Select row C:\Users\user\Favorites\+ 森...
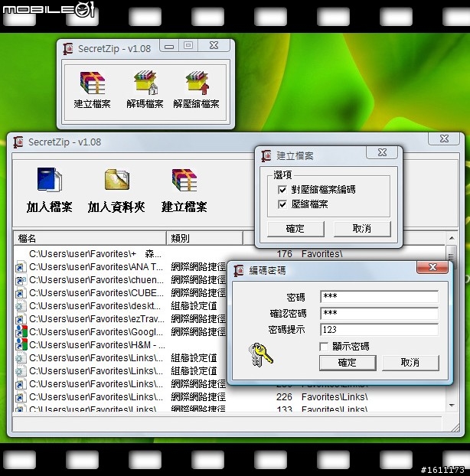 point(95,253)
